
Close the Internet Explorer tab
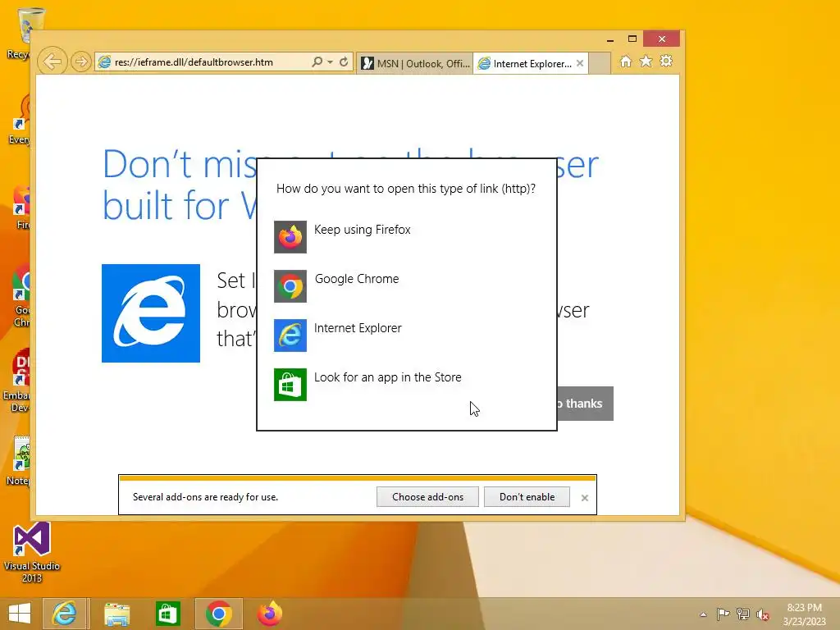(x=580, y=63)
